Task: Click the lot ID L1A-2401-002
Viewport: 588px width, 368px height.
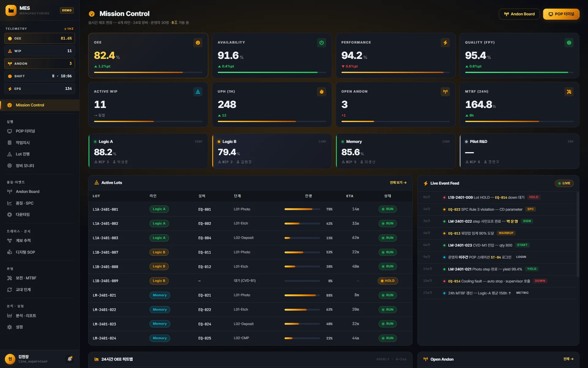Action: coord(105,224)
